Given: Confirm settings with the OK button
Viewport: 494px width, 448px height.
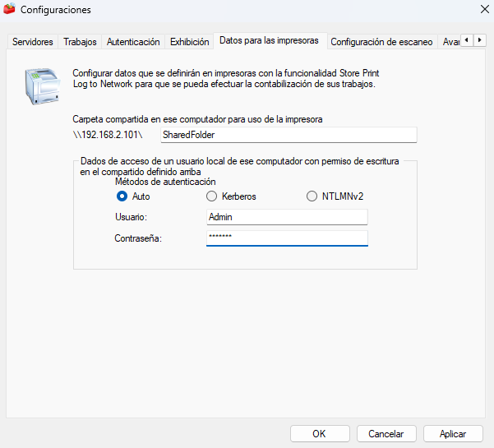Looking at the screenshot, I should click(320, 434).
